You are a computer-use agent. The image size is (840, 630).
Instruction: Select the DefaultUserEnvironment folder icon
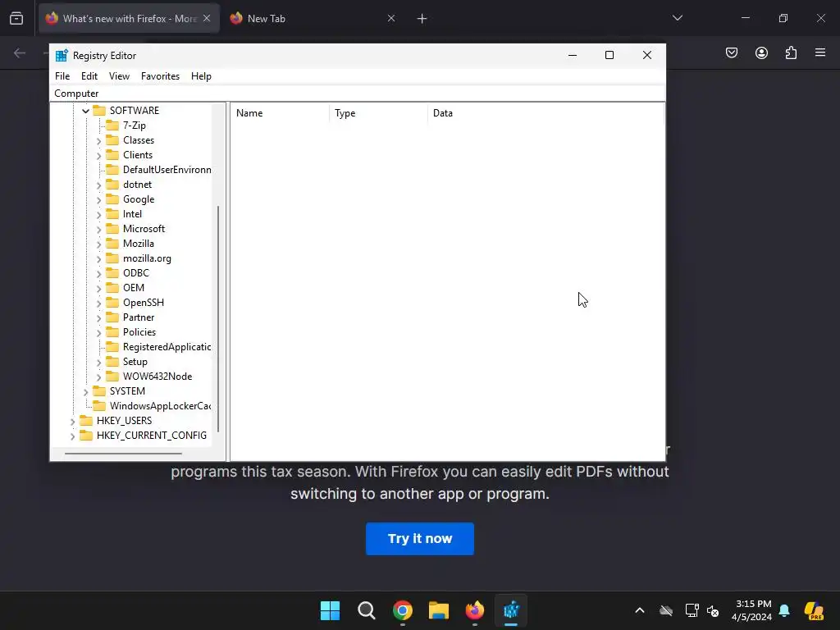tap(112, 170)
